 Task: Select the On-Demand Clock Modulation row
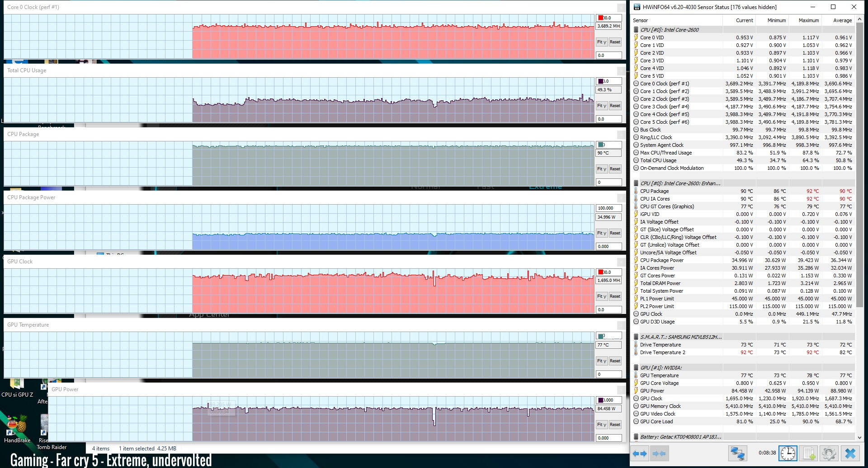point(743,168)
